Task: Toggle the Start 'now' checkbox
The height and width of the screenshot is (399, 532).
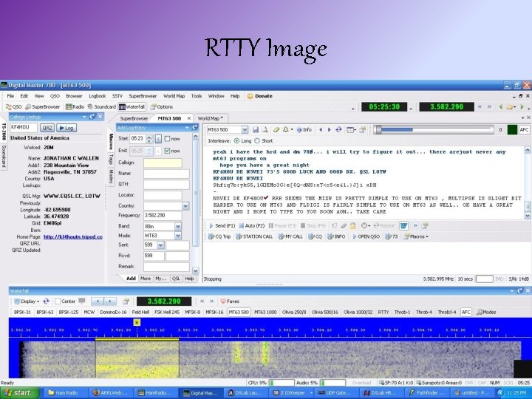Action: coord(167,138)
